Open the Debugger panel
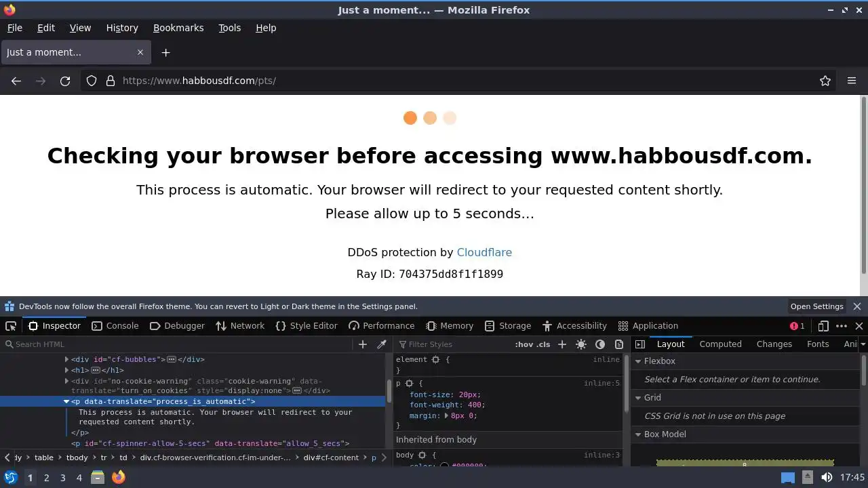The height and width of the screenshot is (488, 868). (x=176, y=326)
